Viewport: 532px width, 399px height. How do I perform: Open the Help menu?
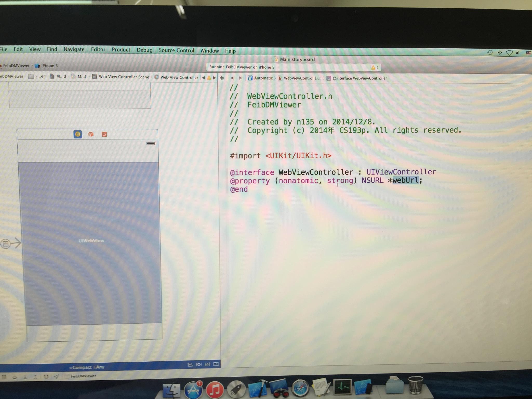click(x=230, y=51)
